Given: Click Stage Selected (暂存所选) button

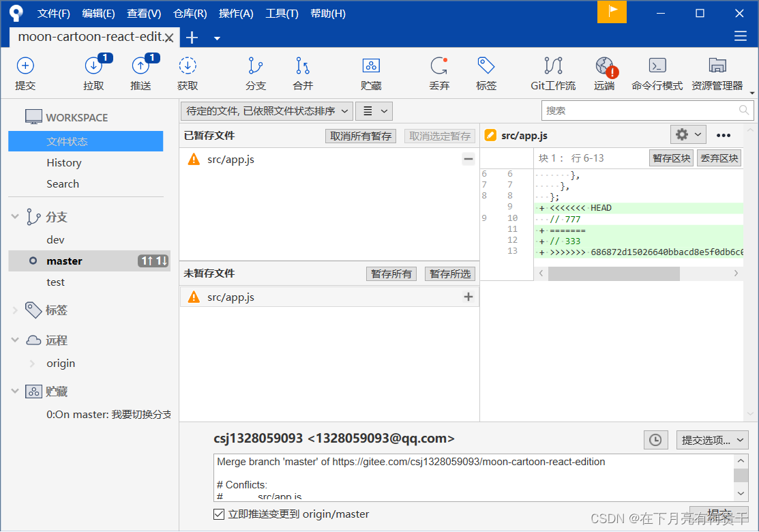Looking at the screenshot, I should 450,274.
